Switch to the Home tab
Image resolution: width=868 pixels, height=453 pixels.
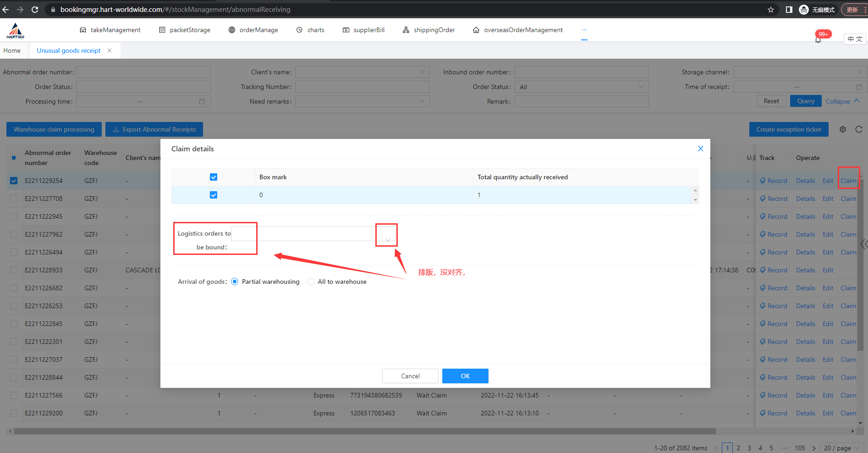pyautogui.click(x=12, y=50)
